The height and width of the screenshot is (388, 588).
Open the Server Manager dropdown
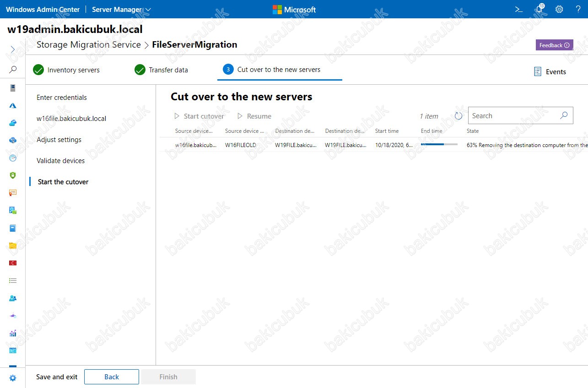pyautogui.click(x=121, y=10)
